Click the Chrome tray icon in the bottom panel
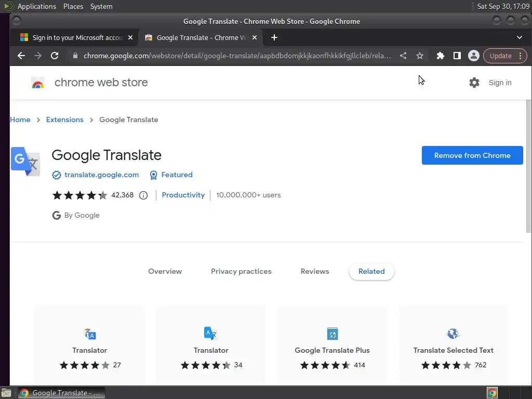The height and width of the screenshot is (399, 532). (492, 393)
